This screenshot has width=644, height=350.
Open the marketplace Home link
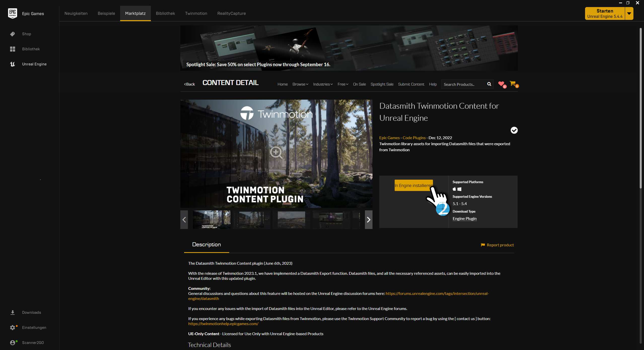(x=283, y=84)
